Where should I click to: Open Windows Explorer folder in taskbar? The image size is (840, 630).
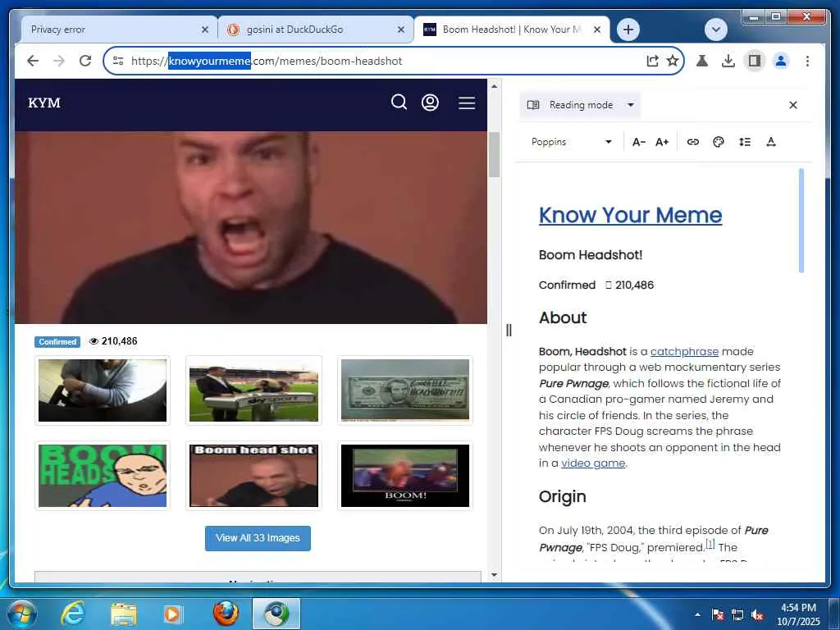click(124, 614)
